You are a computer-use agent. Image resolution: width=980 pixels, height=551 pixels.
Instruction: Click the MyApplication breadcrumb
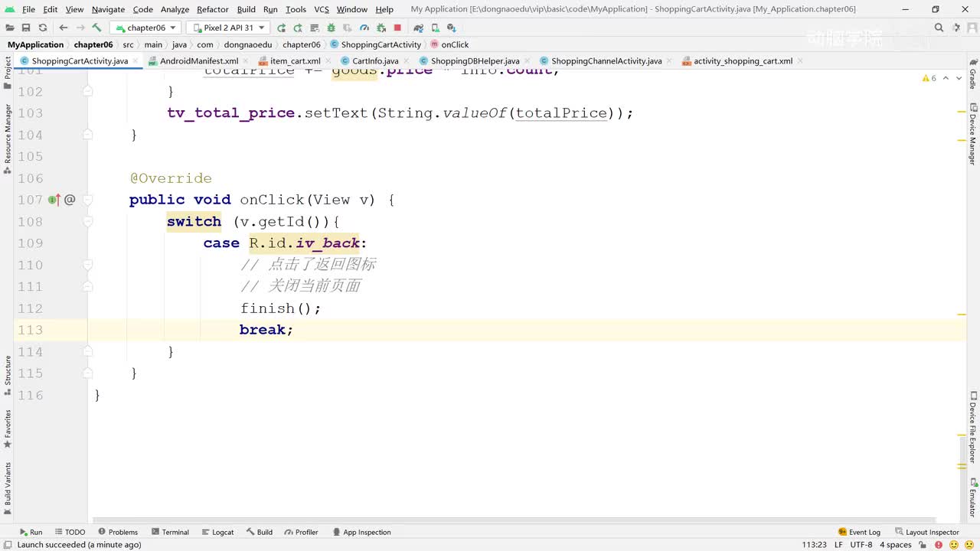tap(36, 44)
